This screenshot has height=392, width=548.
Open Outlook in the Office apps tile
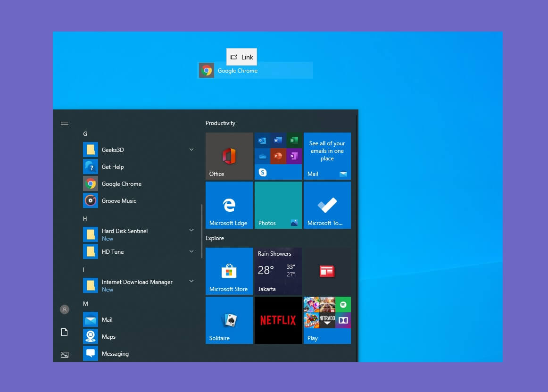pos(262,140)
